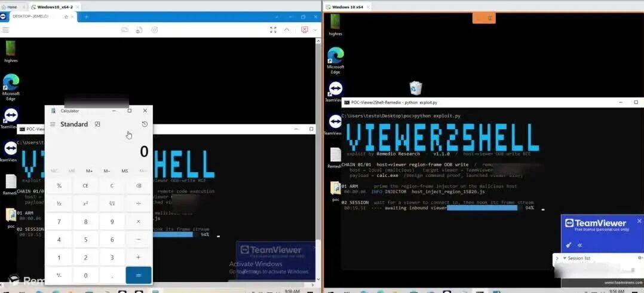Open first TeamViewer shortcut on left desktop

click(x=10, y=119)
